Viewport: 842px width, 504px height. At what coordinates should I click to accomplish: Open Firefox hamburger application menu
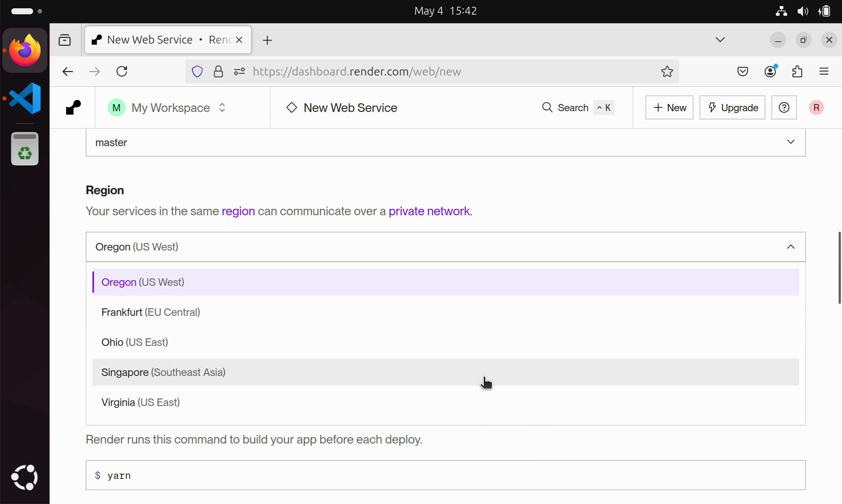(x=824, y=71)
